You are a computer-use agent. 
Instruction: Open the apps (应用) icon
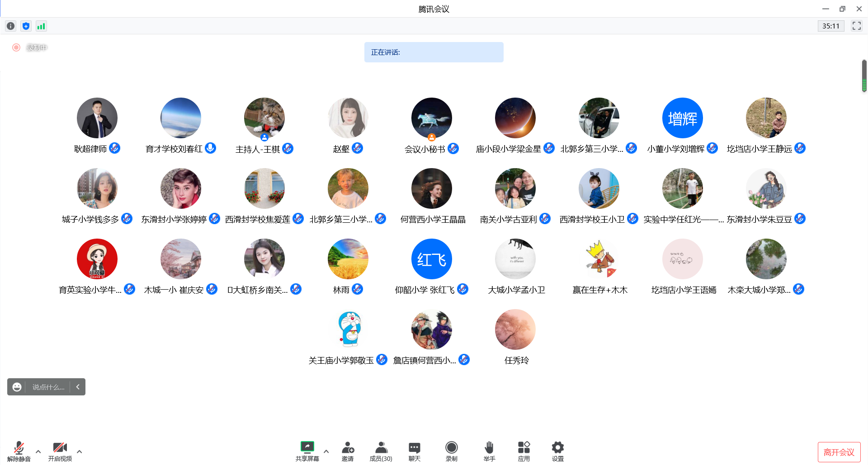pyautogui.click(x=524, y=451)
